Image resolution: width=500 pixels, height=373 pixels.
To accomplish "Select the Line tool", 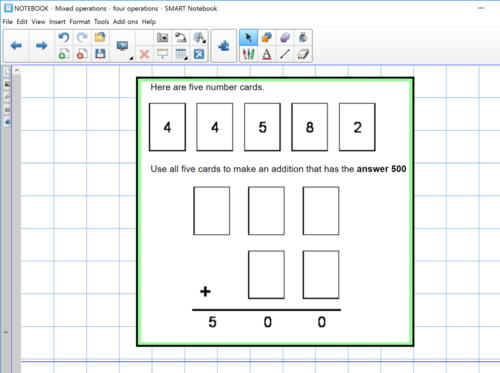I will click(x=285, y=54).
